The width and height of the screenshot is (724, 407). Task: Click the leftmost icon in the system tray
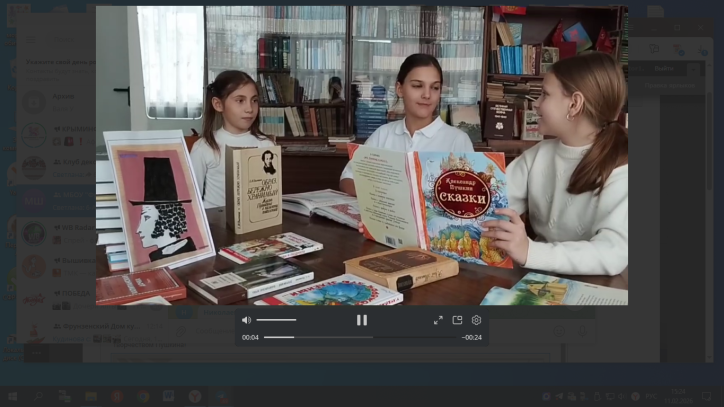coord(547,396)
